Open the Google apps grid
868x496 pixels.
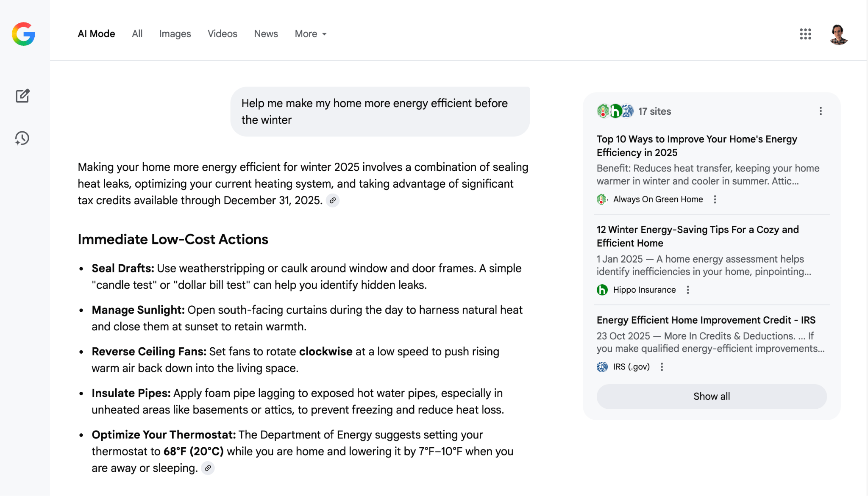coord(805,34)
